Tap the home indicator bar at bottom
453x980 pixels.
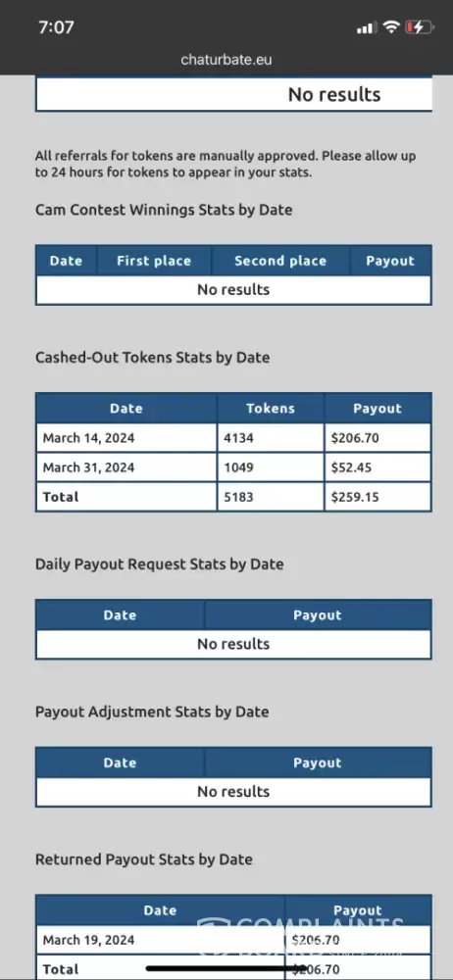click(x=226, y=968)
